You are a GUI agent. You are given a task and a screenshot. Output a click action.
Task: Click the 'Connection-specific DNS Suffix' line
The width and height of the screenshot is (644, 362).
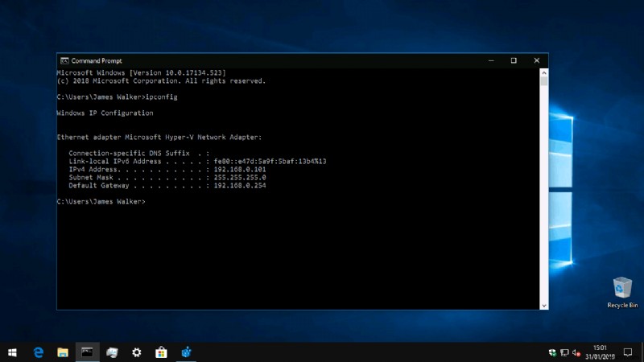coord(138,153)
